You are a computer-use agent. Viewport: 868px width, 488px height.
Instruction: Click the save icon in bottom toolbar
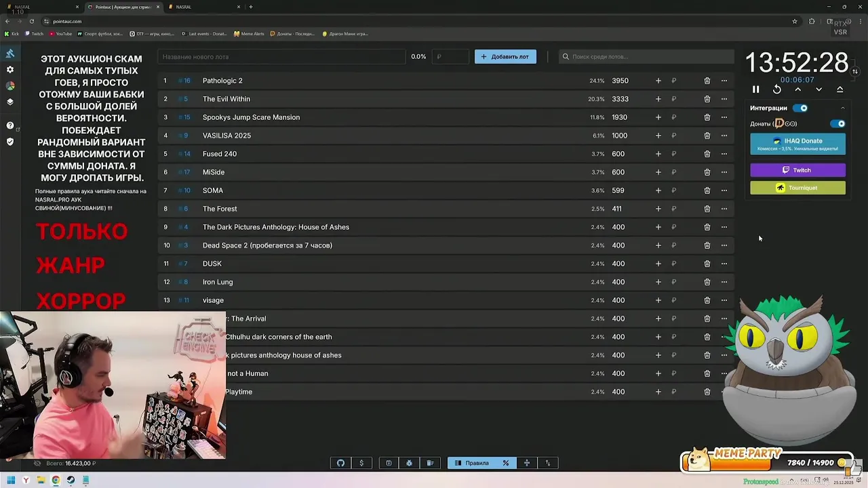[x=389, y=463]
